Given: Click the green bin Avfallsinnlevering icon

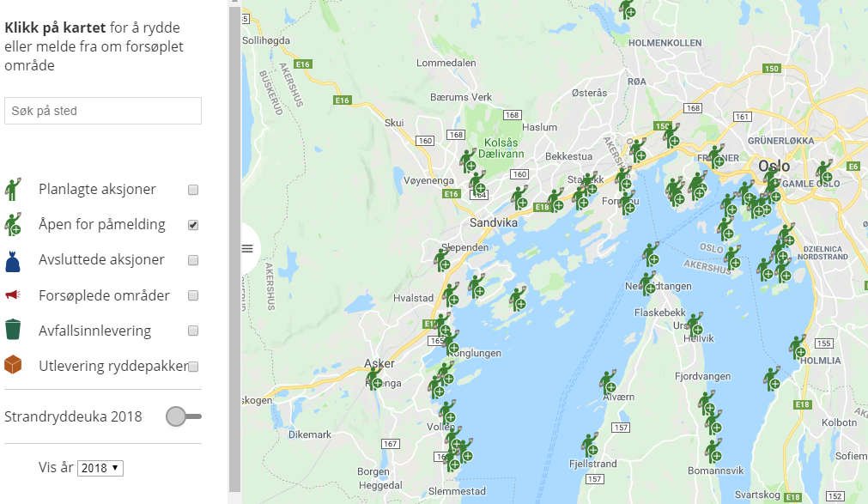Looking at the screenshot, I should coord(13,329).
